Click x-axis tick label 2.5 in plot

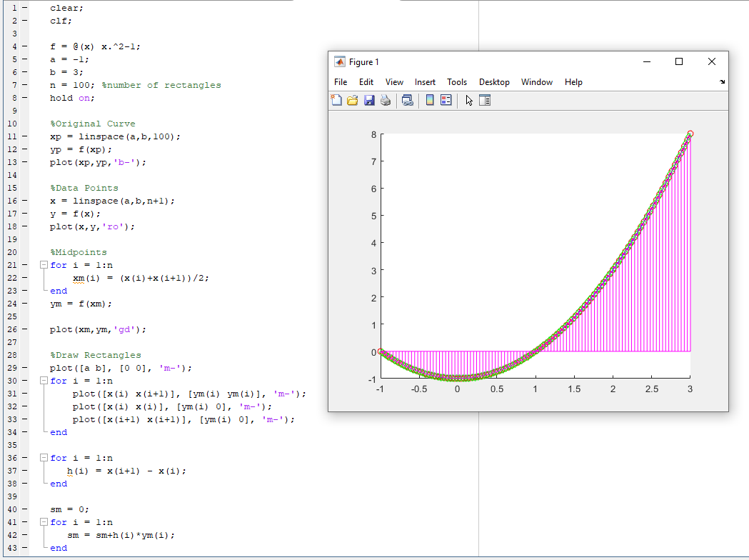[652, 389]
